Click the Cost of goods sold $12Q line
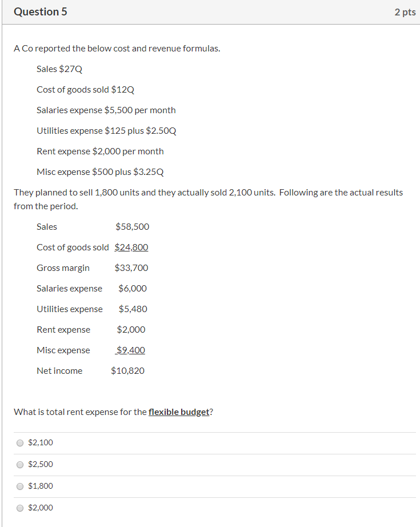Screen dimensions: 420x527 pos(85,89)
